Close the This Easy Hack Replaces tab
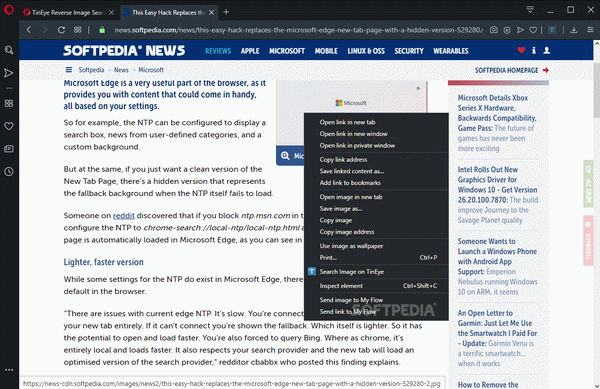Image resolution: width=600 pixels, height=389 pixels. tap(211, 13)
